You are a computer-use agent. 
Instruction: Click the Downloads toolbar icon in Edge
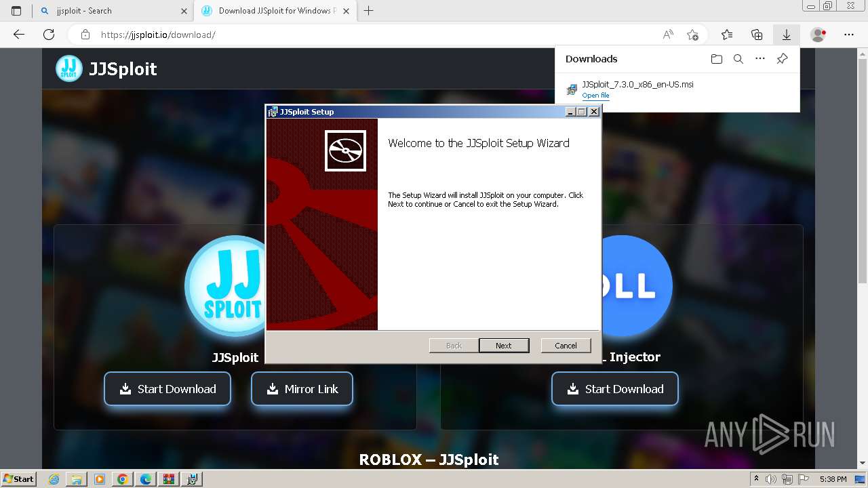pos(787,35)
